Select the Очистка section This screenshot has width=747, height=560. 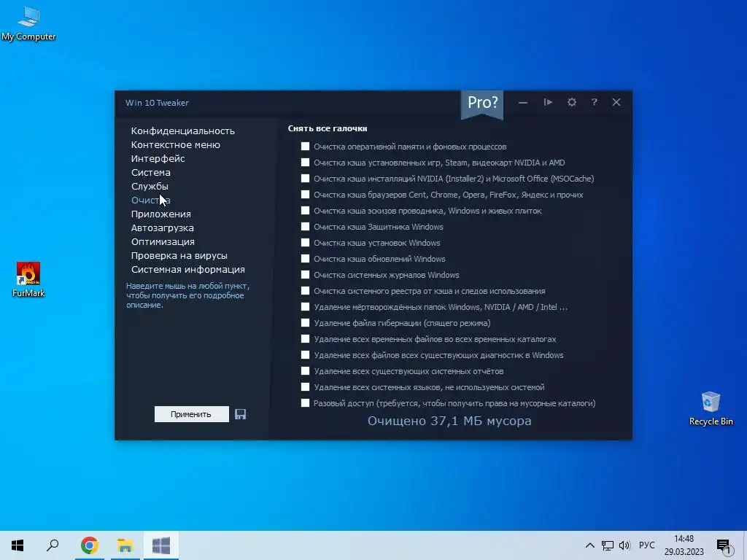150,200
